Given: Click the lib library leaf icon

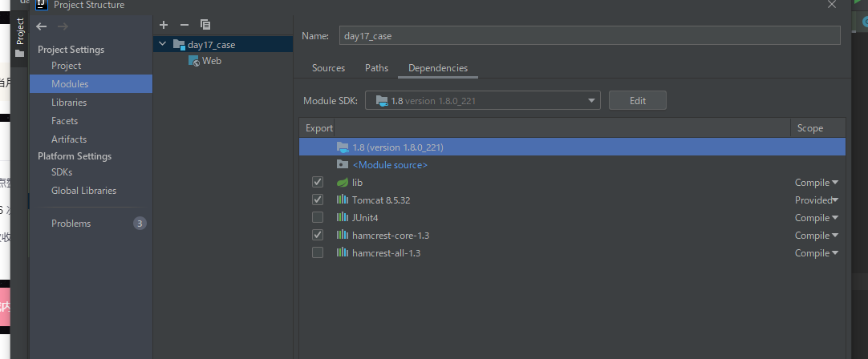Looking at the screenshot, I should [x=343, y=183].
